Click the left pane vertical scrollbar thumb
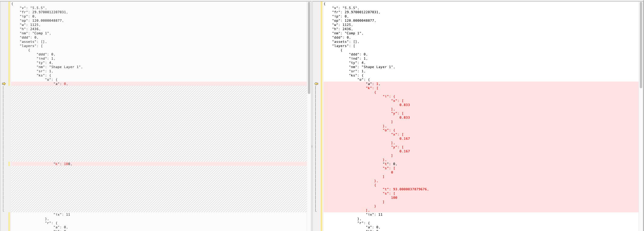Viewport: 644px width, 231px height. [309, 48]
